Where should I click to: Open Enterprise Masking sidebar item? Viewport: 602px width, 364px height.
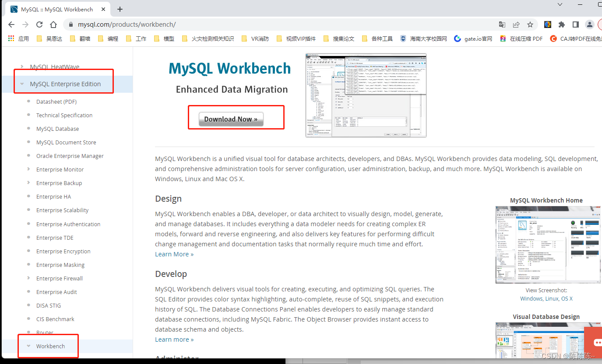[x=60, y=265]
